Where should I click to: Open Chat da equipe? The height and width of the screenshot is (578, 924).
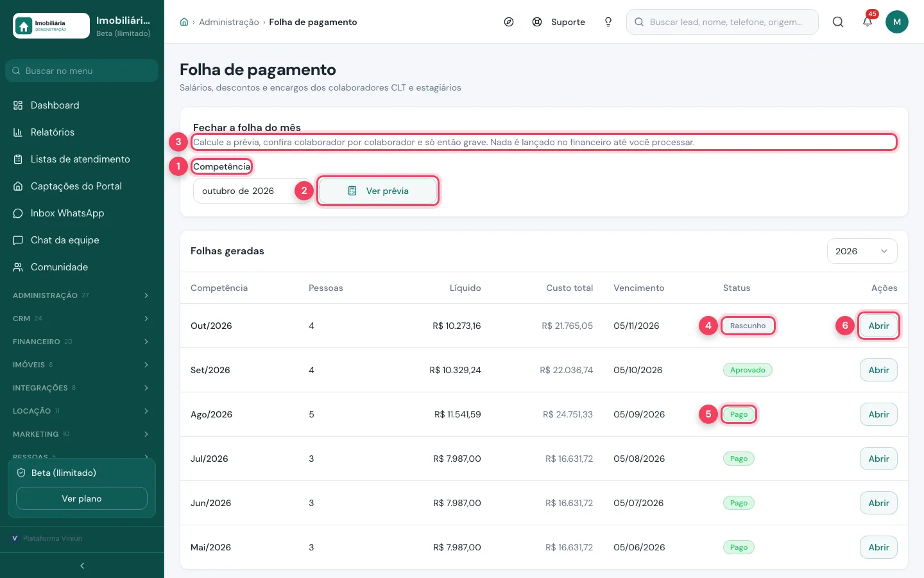coord(82,240)
